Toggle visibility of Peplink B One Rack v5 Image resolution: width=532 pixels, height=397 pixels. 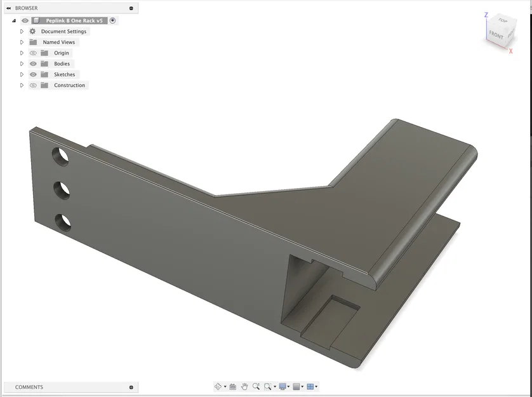tap(25, 20)
